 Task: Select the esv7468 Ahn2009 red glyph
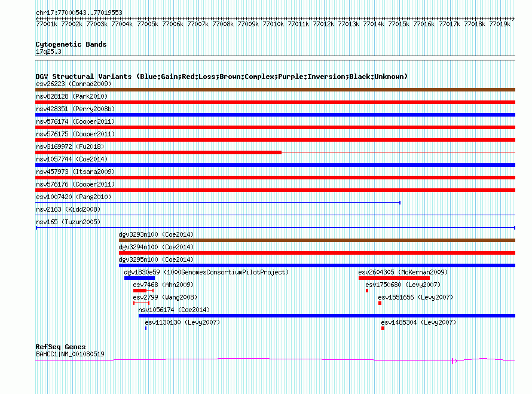click(x=143, y=291)
